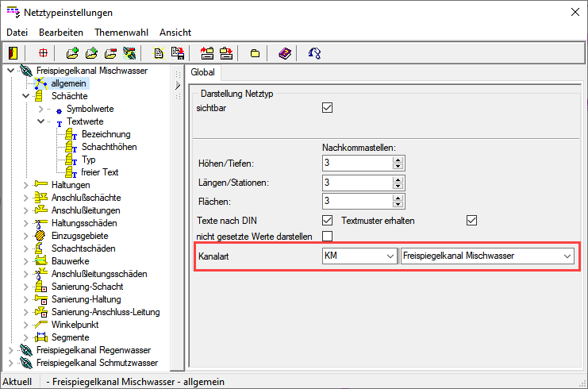Increase the Höhen/Tiefen decimal places spinner
The width and height of the screenshot is (588, 389).
398,160
